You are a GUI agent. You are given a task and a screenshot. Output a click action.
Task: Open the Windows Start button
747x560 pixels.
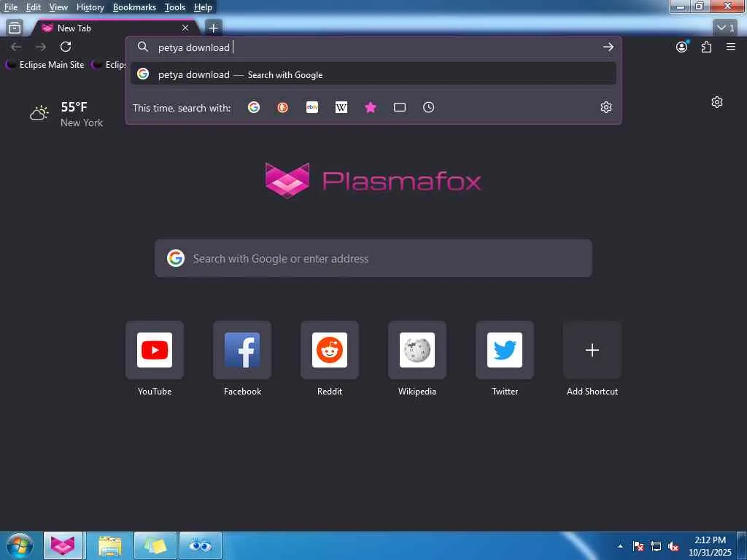[x=20, y=545]
